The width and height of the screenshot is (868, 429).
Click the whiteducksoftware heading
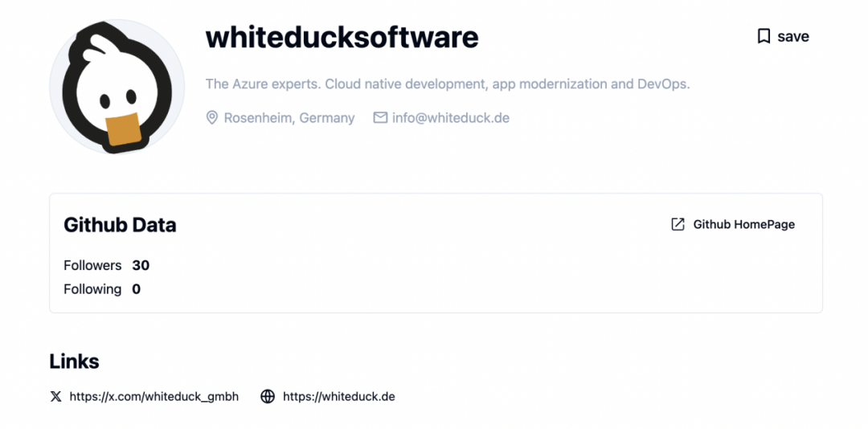pos(342,37)
